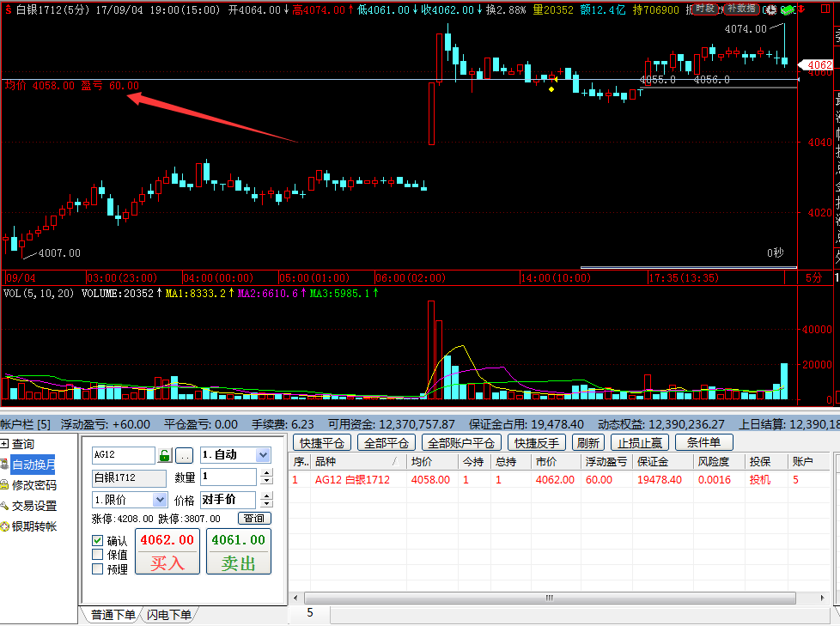Click the 时段 button in the chart header
Screen dimensions: 840x626
coord(704,9)
